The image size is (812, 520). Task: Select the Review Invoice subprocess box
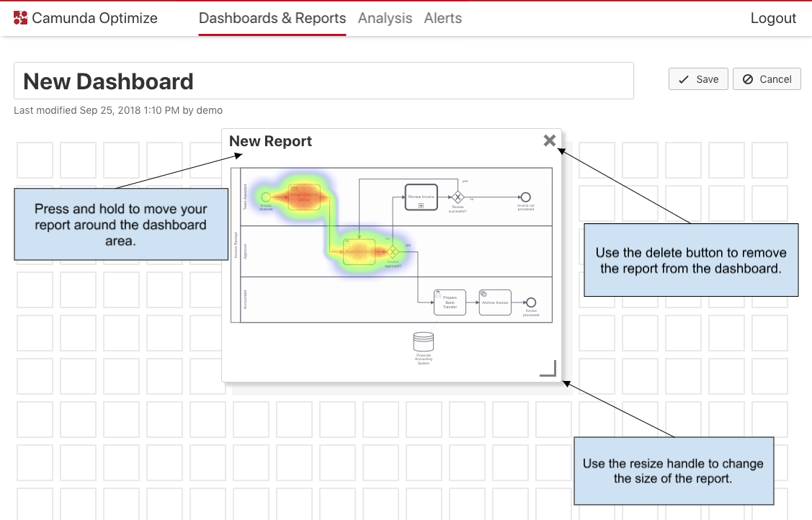pos(421,197)
